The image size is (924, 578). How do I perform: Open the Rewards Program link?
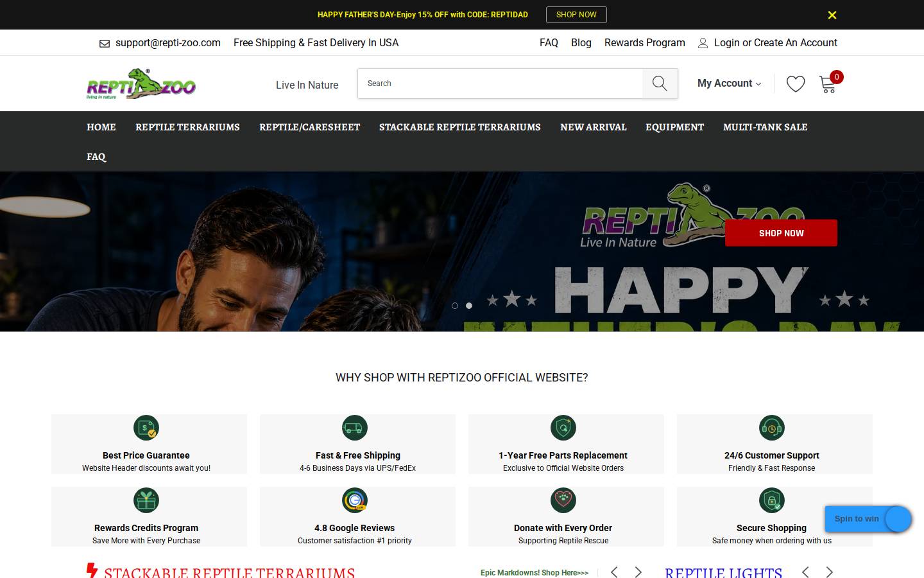(x=645, y=42)
